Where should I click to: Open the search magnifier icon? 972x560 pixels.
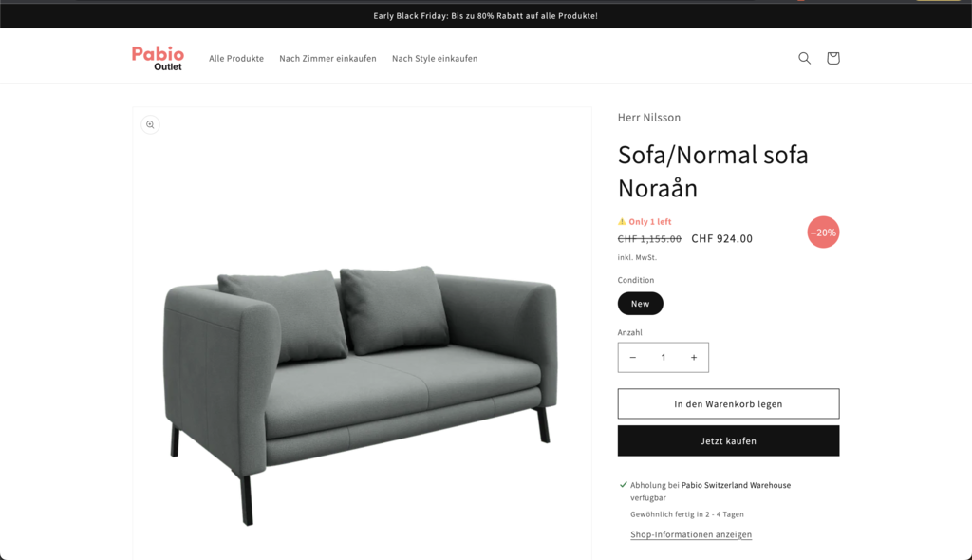804,58
